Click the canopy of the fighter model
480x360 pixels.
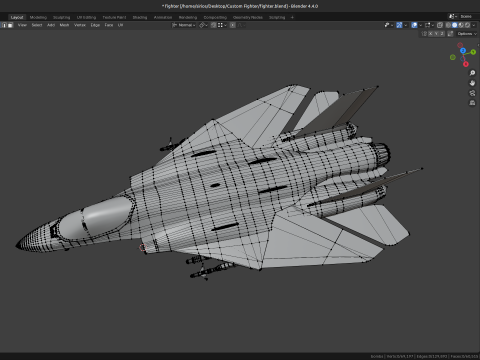(x=98, y=217)
